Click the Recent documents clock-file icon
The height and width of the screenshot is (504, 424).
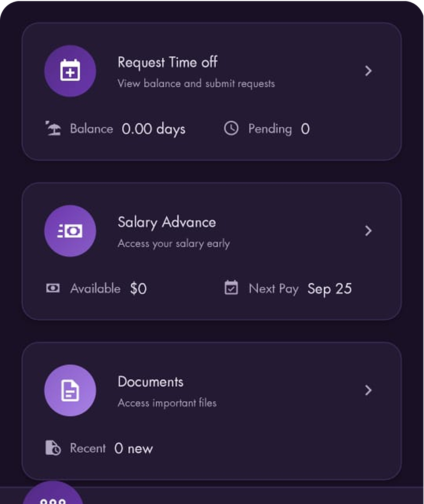[53, 448]
